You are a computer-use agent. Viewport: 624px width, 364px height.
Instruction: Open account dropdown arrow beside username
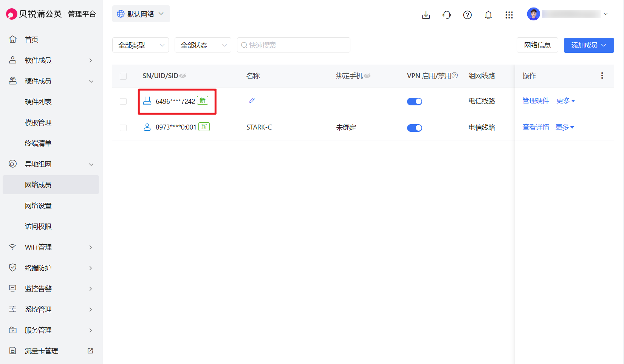[x=606, y=14]
